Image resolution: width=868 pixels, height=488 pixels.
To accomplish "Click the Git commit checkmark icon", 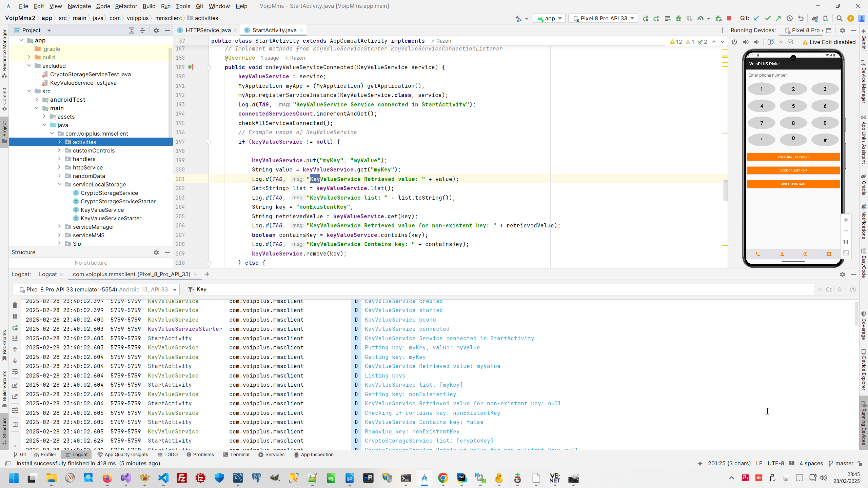I will tap(768, 18).
